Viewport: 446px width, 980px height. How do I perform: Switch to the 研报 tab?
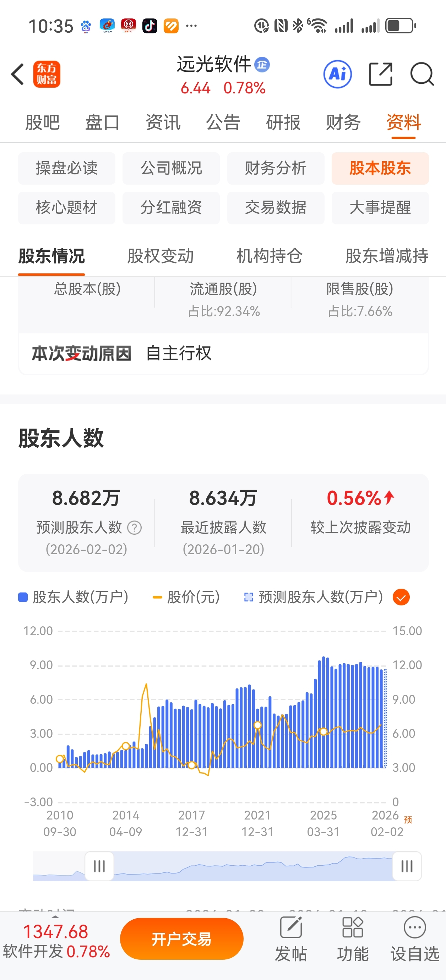click(x=283, y=122)
